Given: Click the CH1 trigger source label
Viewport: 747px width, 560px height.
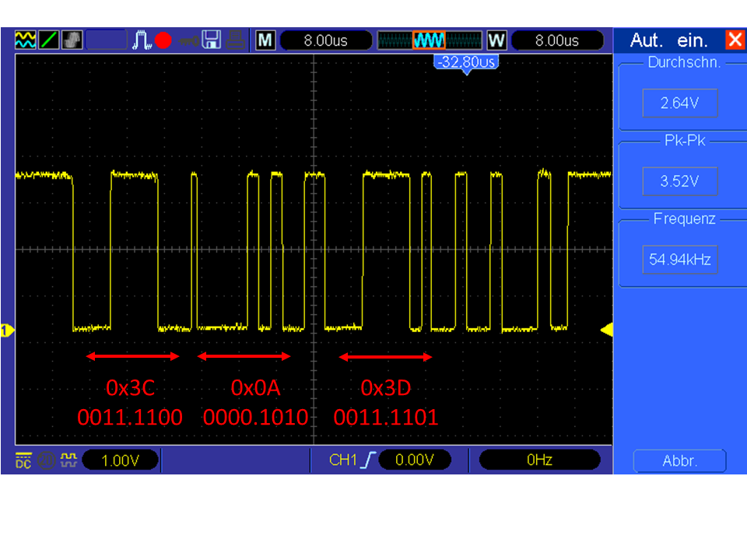Looking at the screenshot, I should (342, 460).
